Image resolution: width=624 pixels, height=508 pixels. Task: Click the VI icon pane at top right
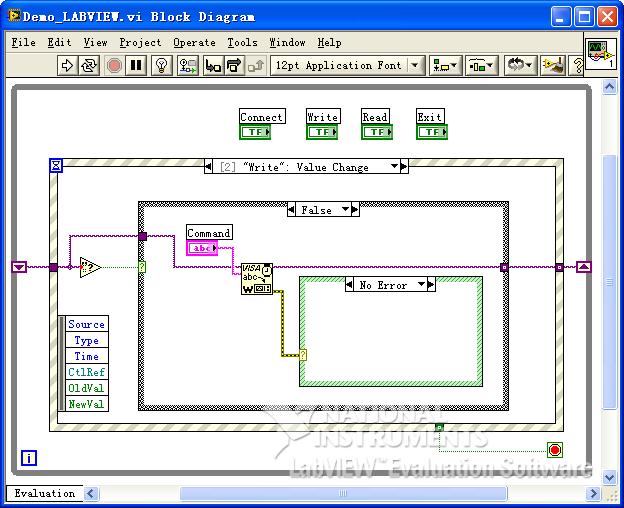601,53
